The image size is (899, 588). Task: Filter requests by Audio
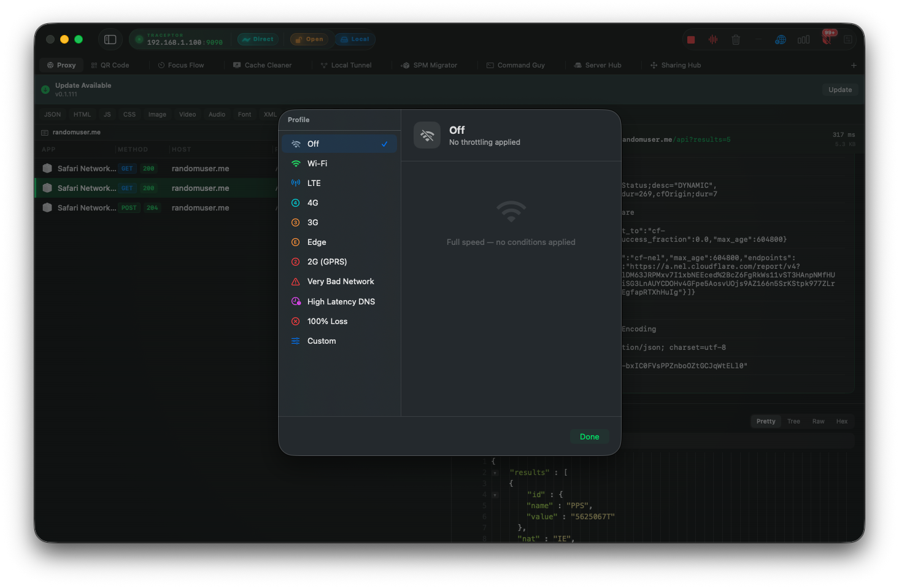pos(217,114)
